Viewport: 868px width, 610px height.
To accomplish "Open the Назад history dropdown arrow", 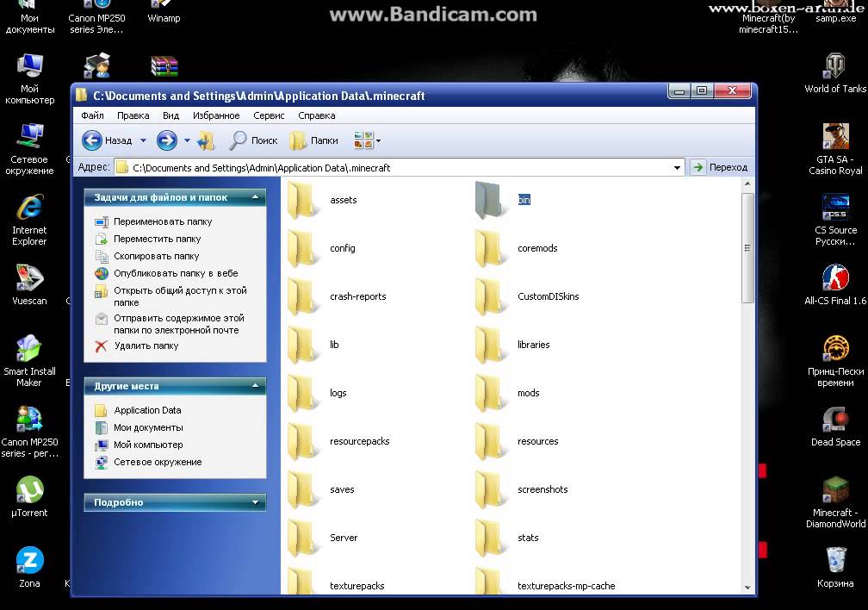I will pyautogui.click(x=143, y=140).
